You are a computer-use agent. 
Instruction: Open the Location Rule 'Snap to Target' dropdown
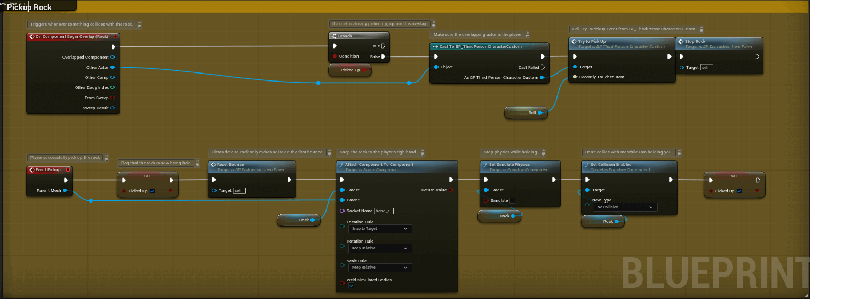click(x=380, y=229)
